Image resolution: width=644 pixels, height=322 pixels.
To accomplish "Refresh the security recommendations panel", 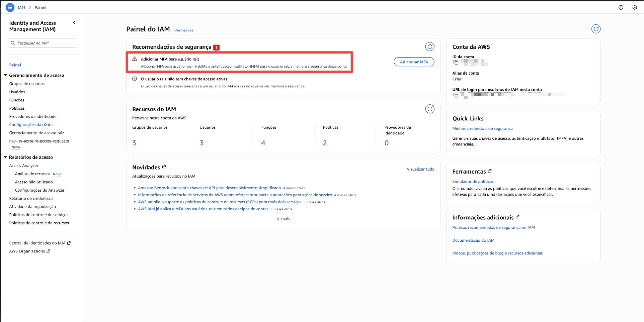I will (429, 47).
